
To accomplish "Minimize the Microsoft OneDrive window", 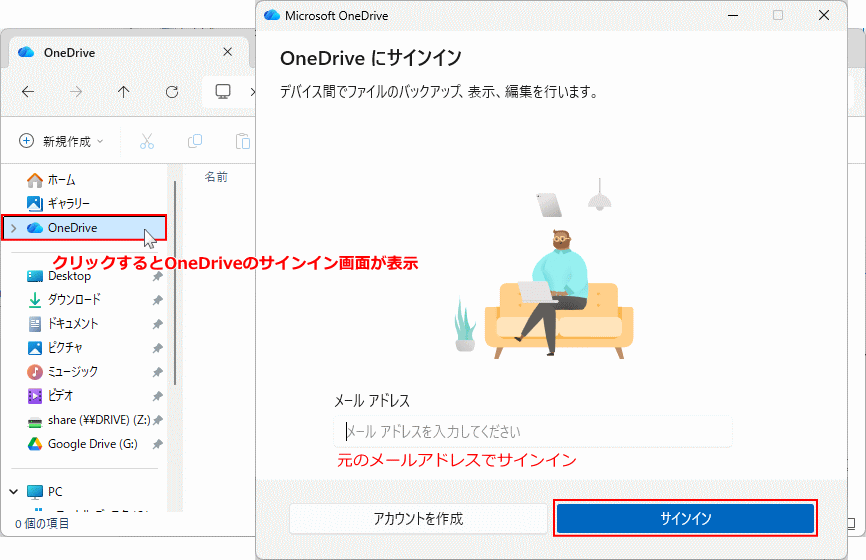I will 733,15.
